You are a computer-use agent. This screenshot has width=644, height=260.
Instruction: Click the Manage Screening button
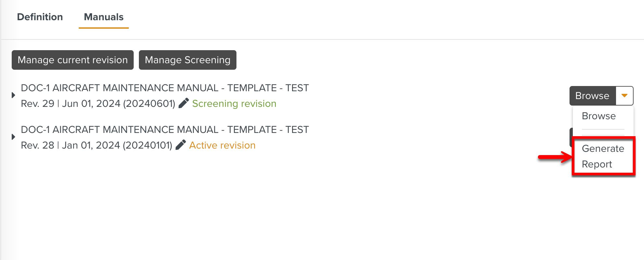188,60
